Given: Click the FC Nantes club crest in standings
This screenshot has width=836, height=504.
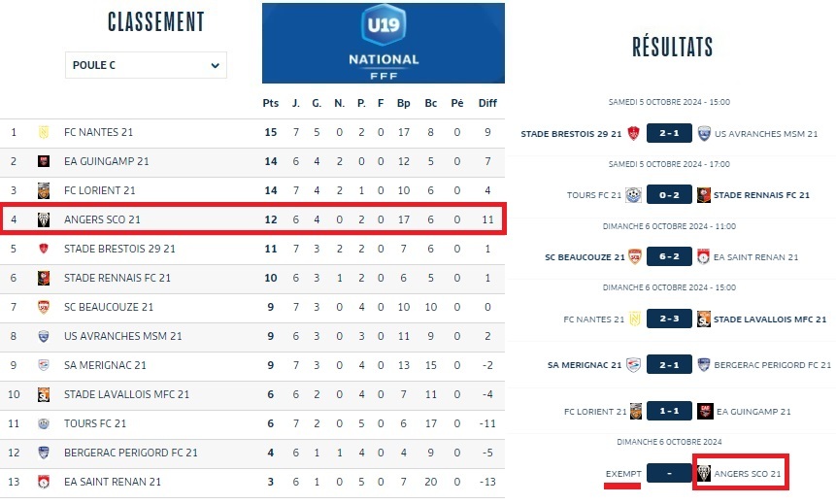Looking at the screenshot, I should [44, 132].
